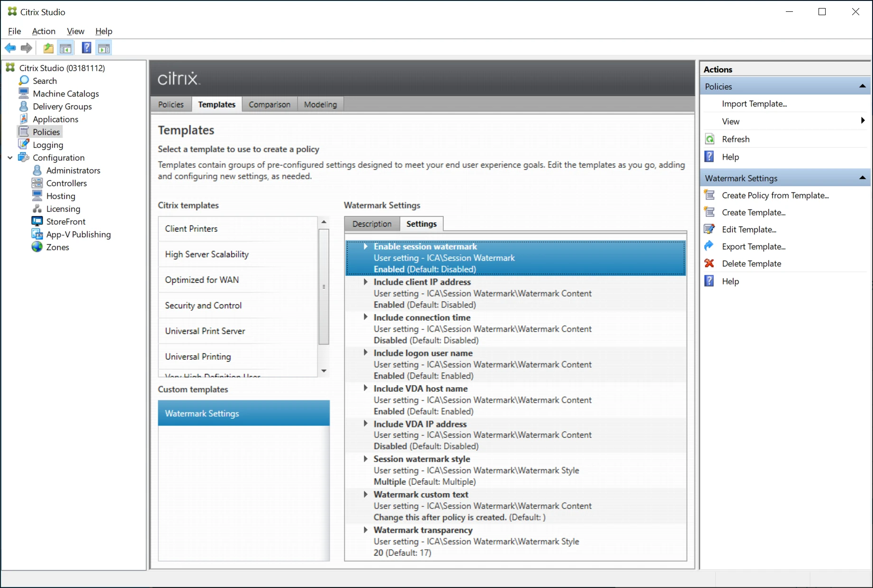The height and width of the screenshot is (588, 873).
Task: Click Delete Template action
Action: click(752, 263)
